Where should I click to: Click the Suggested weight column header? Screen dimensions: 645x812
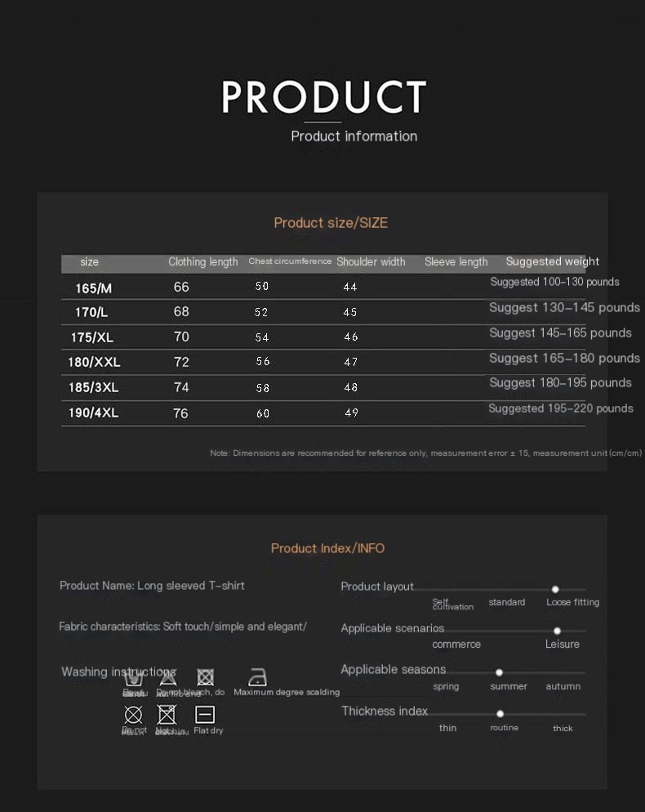pos(552,262)
